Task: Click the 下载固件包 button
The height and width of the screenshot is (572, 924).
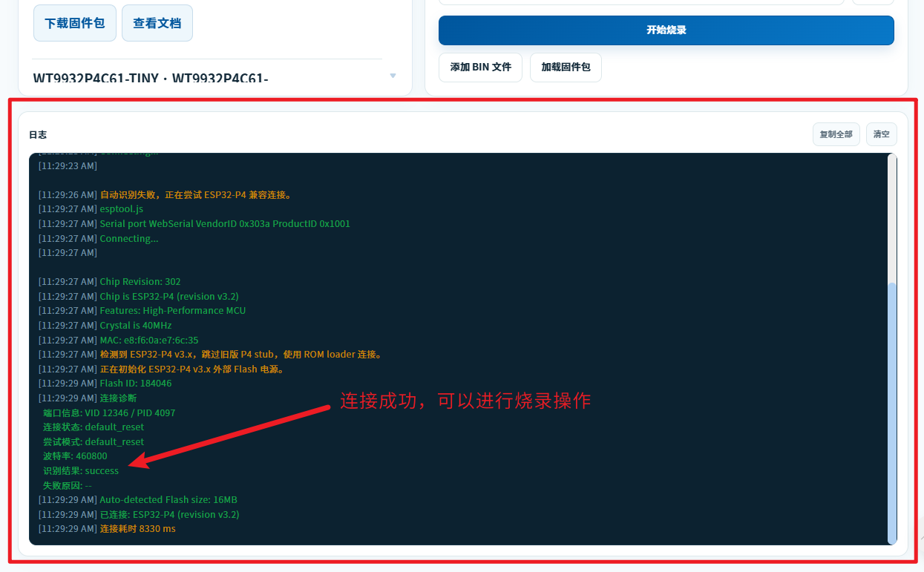Action: [x=75, y=23]
